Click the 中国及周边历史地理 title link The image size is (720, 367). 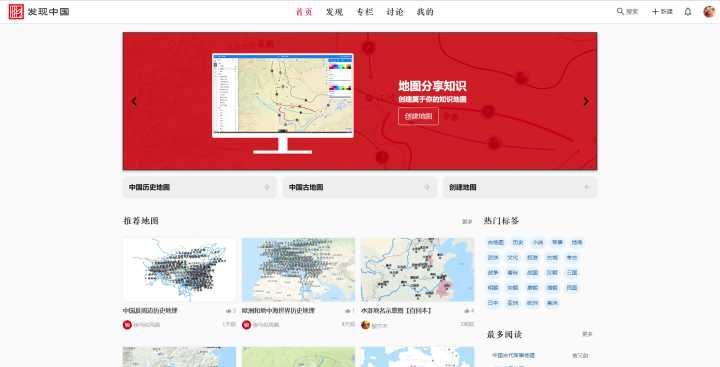point(150,311)
